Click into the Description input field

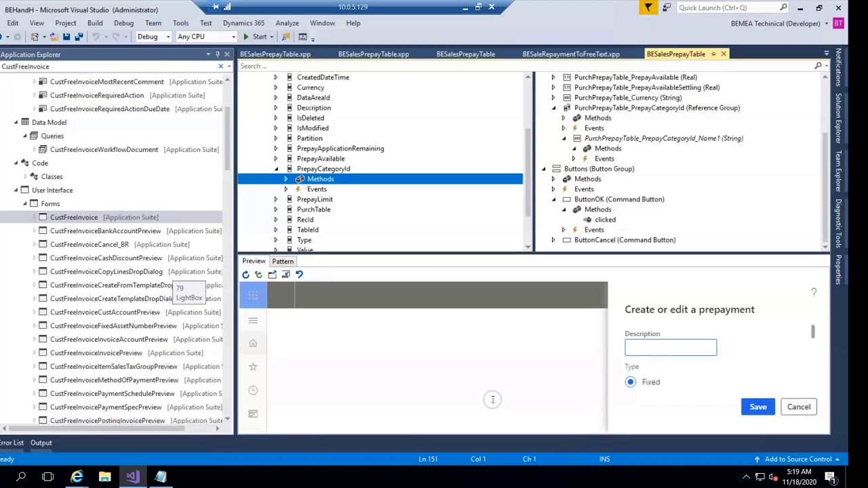tap(671, 347)
